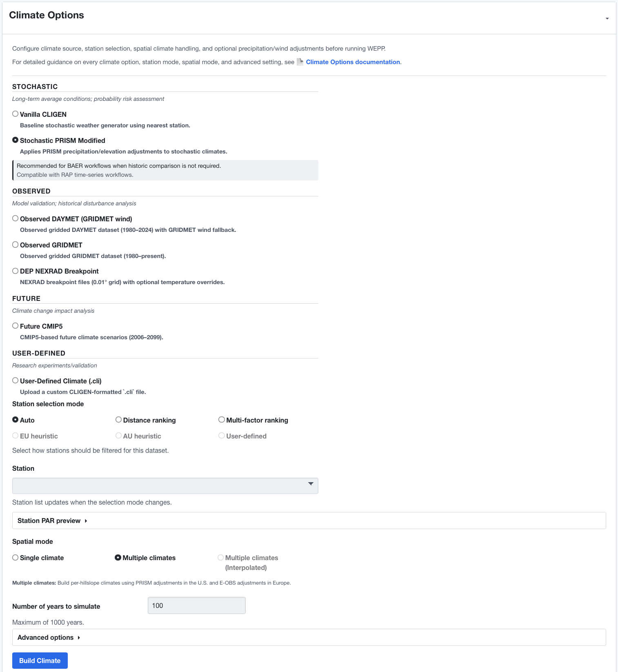Switch spatial mode to Single climate
The width and height of the screenshot is (618, 672).
16,558
